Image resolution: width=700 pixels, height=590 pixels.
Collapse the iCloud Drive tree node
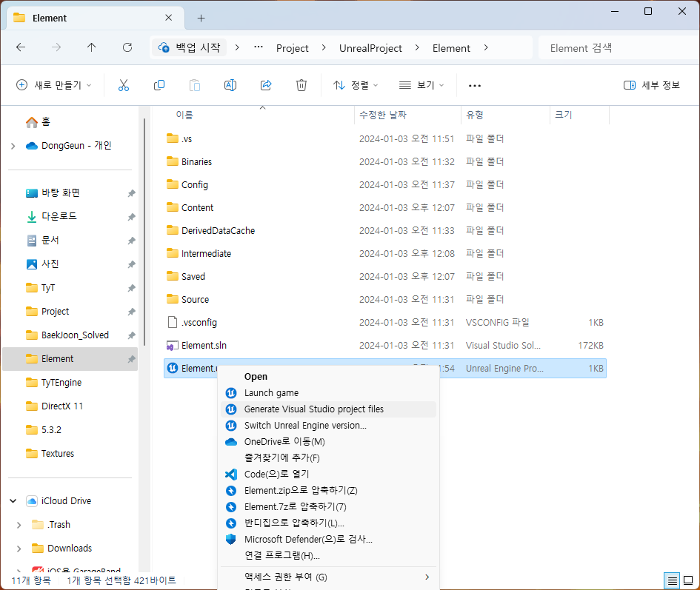[x=13, y=501]
